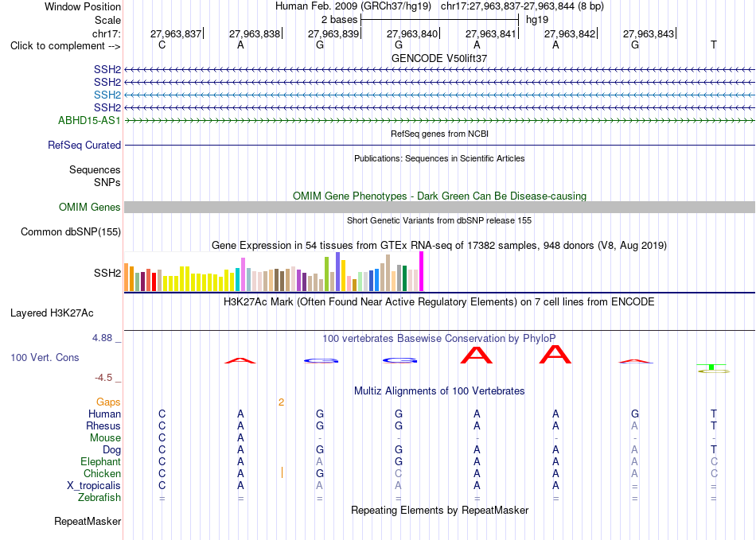756x540 pixels.
Task: Click the Mouse alignment row label
Action: click(105, 438)
